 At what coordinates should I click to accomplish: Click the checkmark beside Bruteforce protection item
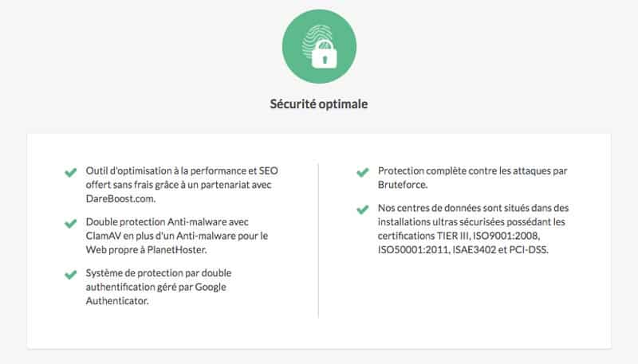click(x=363, y=172)
